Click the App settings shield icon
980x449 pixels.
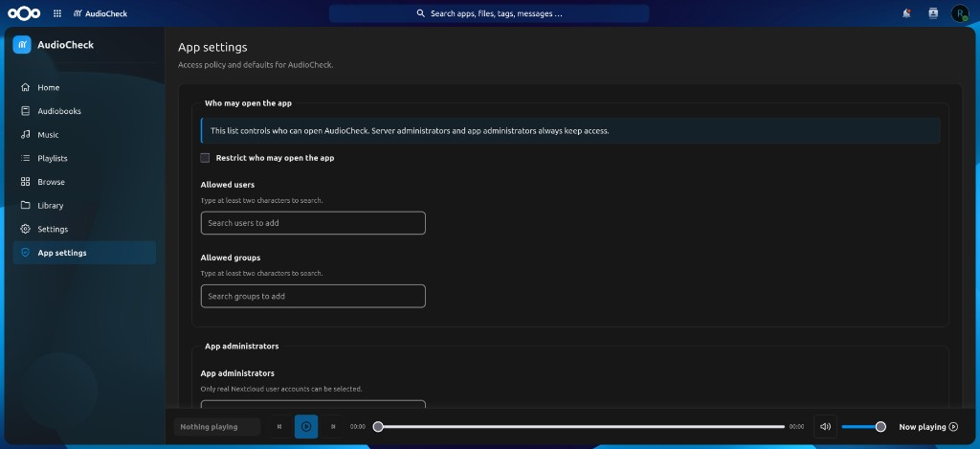coord(26,253)
